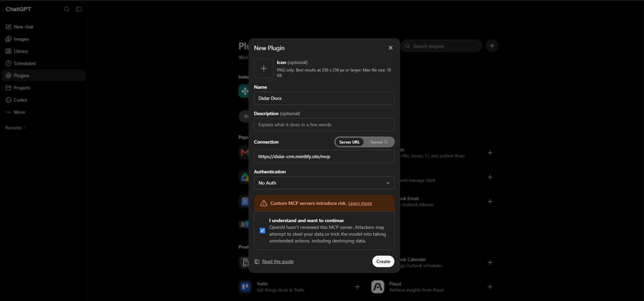Image resolution: width=644 pixels, height=301 pixels.
Task: Open the Plaud plugin icon
Action: point(378,287)
